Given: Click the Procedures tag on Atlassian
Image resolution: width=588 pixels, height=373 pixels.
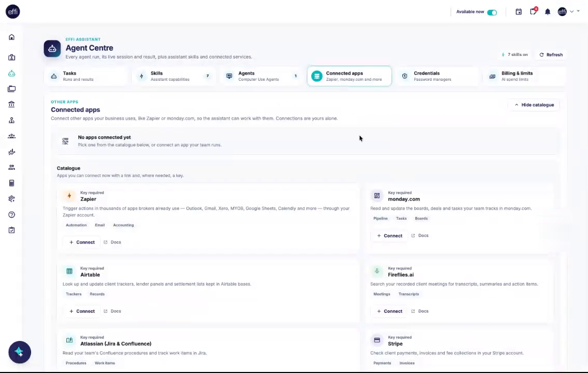Looking at the screenshot, I should coord(76,363).
